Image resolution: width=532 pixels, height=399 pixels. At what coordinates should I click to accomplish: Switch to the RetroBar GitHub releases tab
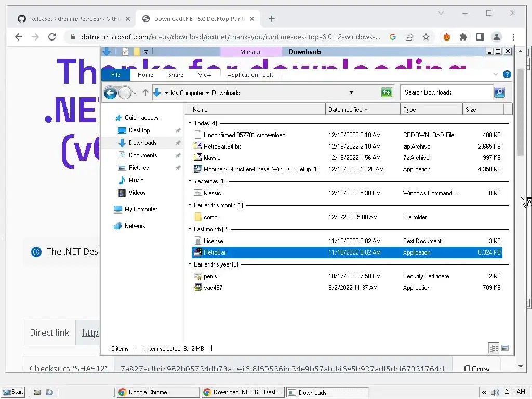click(74, 19)
